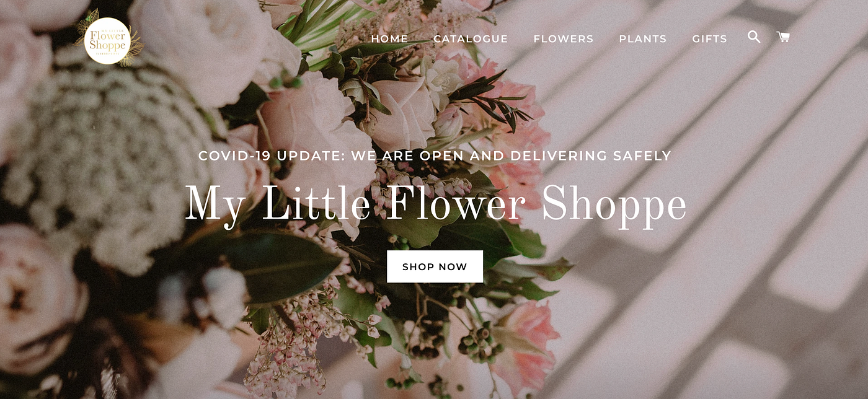This screenshot has height=399, width=868.
Task: Navigate to the FLOWERS section
Action: [564, 39]
